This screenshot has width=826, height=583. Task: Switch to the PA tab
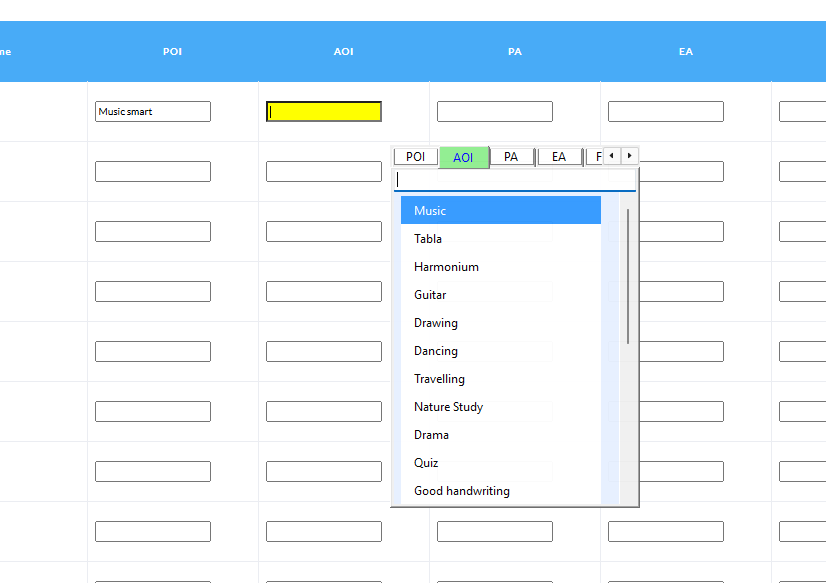click(x=511, y=156)
